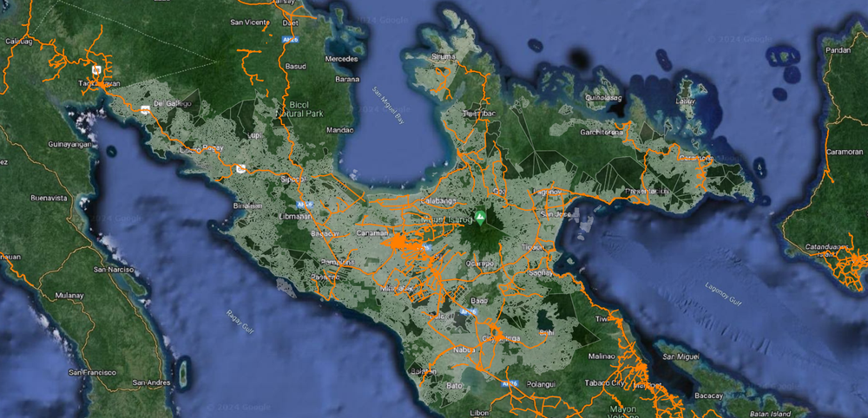Click the San Miguel Bay water label
The image size is (868, 418).
[x=389, y=105]
